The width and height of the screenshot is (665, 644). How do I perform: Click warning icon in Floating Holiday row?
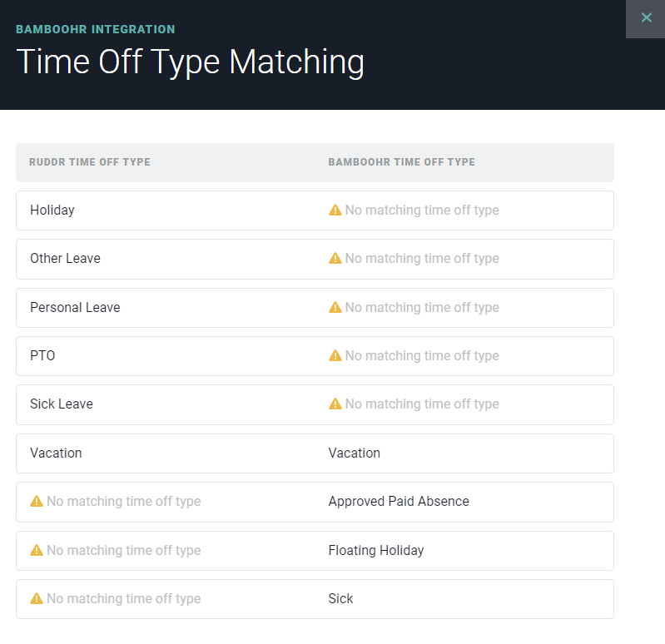pos(37,550)
